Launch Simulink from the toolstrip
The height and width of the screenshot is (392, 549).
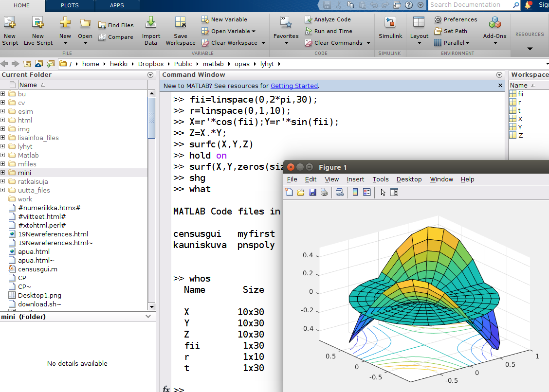pyautogui.click(x=390, y=23)
